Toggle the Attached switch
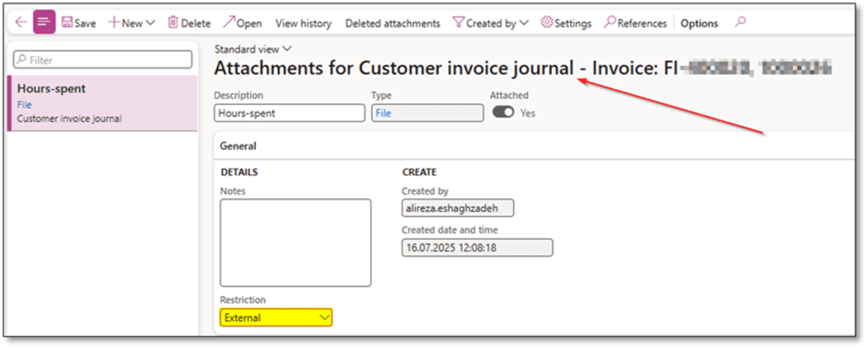This screenshot has width=868, height=348. 504,113
